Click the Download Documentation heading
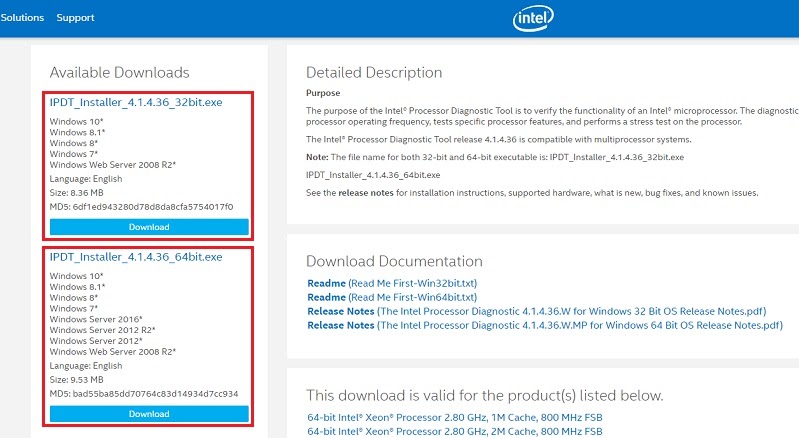Viewport: 799px width, 438px height. click(394, 261)
